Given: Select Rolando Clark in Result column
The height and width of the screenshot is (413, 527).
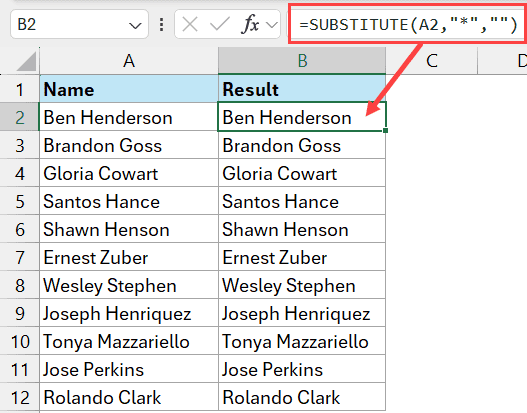Looking at the screenshot, I should tap(302, 397).
